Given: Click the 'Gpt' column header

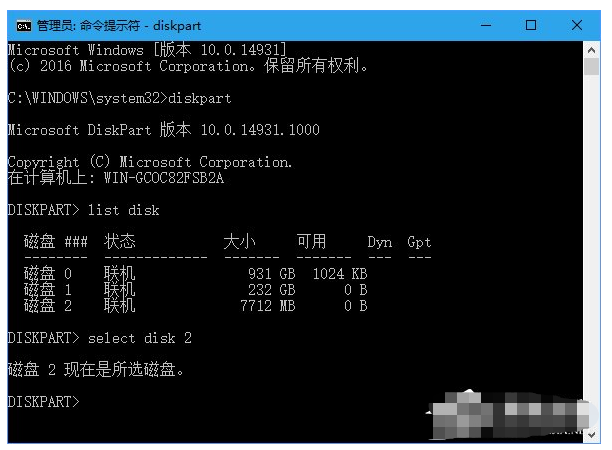Looking at the screenshot, I should [x=419, y=242].
